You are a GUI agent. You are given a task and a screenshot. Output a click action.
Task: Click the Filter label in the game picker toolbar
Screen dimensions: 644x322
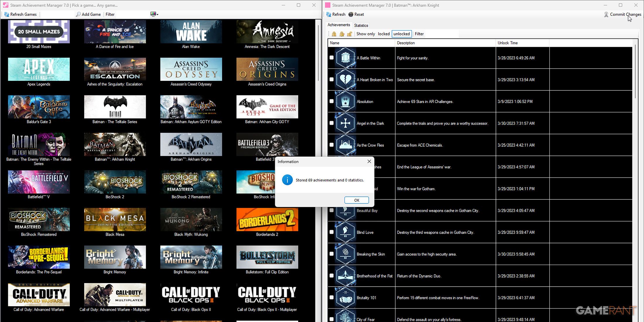[110, 14]
